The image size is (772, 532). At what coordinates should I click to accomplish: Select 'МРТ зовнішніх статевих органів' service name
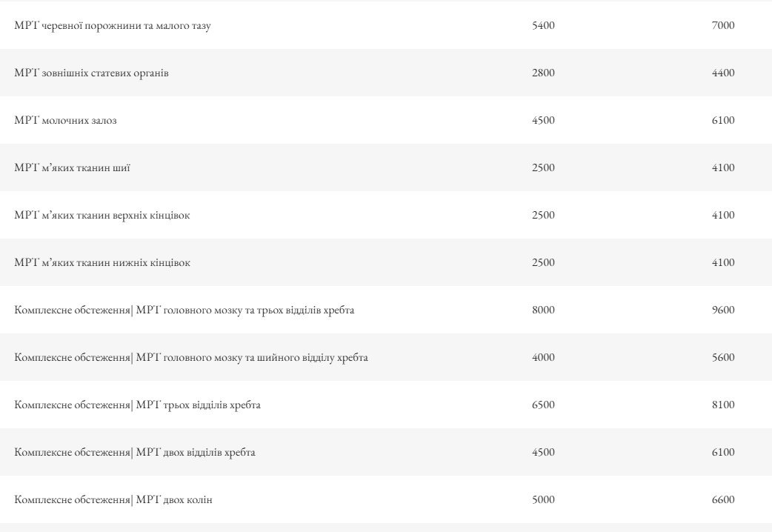pyautogui.click(x=91, y=73)
